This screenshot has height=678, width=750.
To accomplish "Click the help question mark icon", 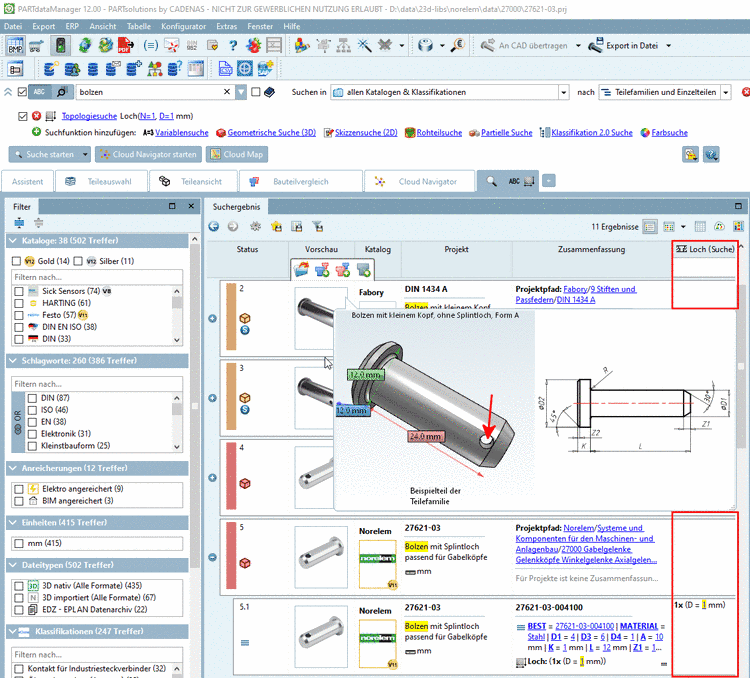I will point(232,45).
